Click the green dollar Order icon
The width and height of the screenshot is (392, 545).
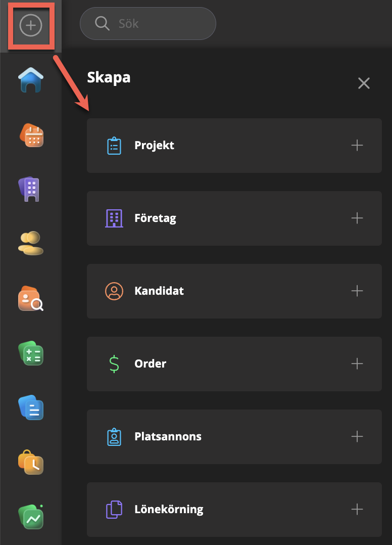[114, 364]
